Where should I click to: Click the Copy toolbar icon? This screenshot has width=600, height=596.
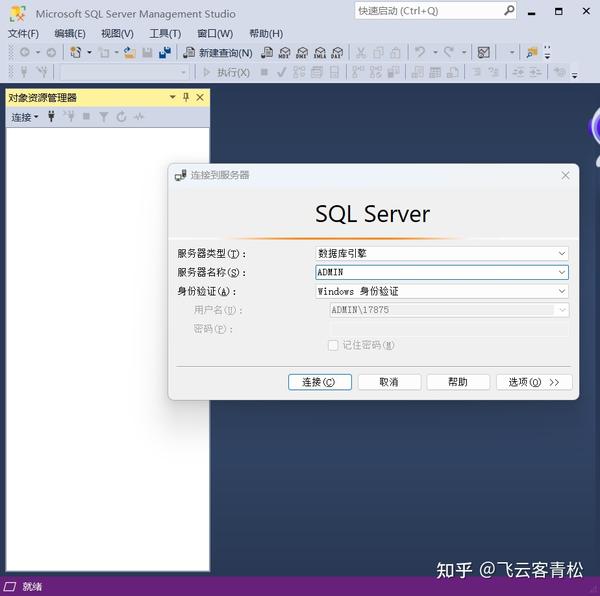click(x=378, y=52)
